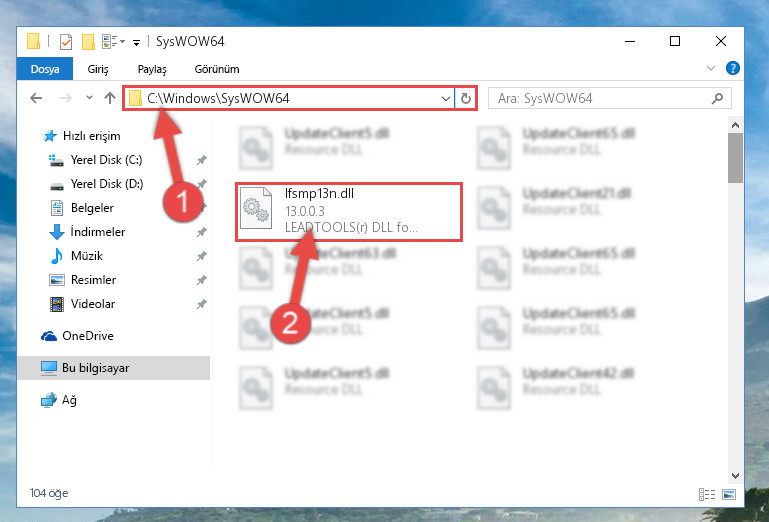This screenshot has width=769, height=522.
Task: Open the Dosya file menu tab
Action: click(45, 69)
